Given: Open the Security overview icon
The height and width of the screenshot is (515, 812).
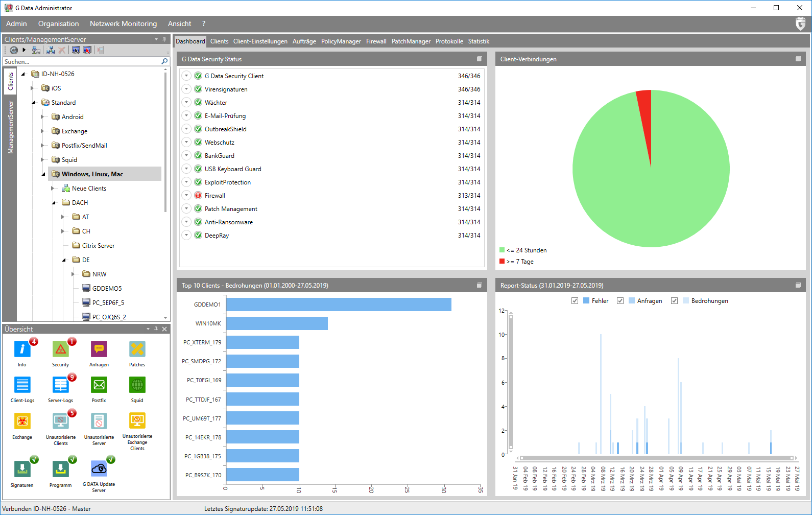Looking at the screenshot, I should [60, 349].
